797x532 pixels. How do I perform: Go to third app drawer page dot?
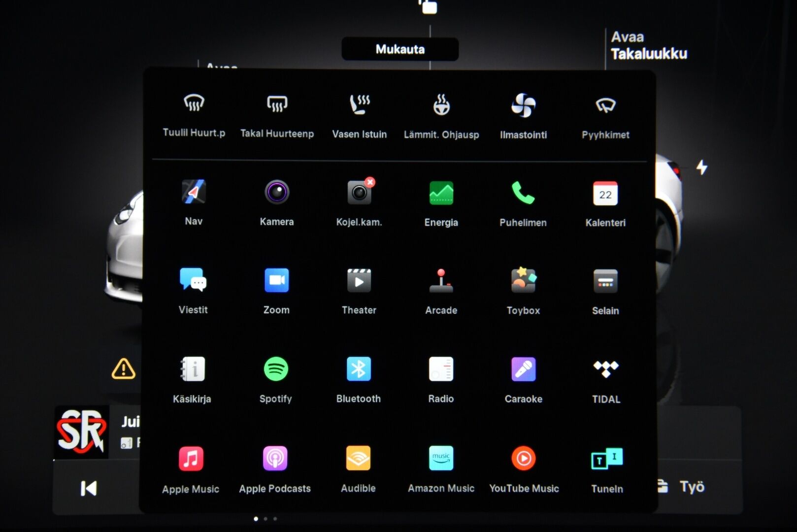point(275,519)
